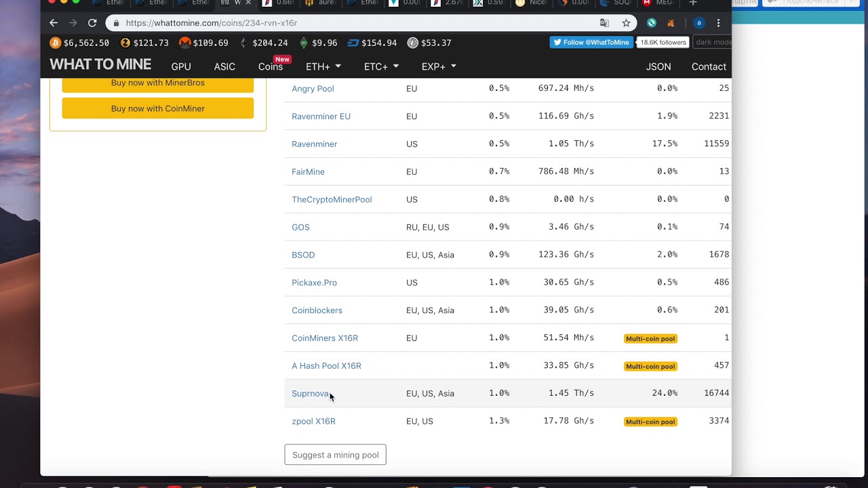This screenshot has height=488, width=868.
Task: Open the zpool X16R link
Action: (x=313, y=422)
